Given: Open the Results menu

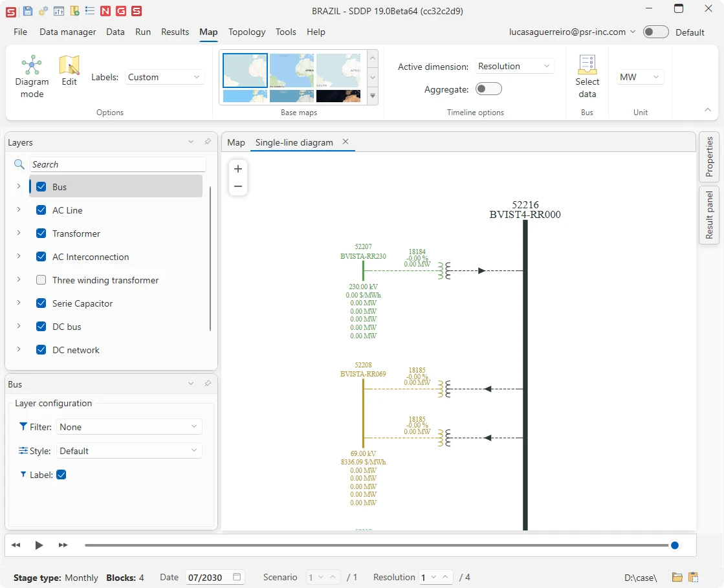Looking at the screenshot, I should click(175, 32).
